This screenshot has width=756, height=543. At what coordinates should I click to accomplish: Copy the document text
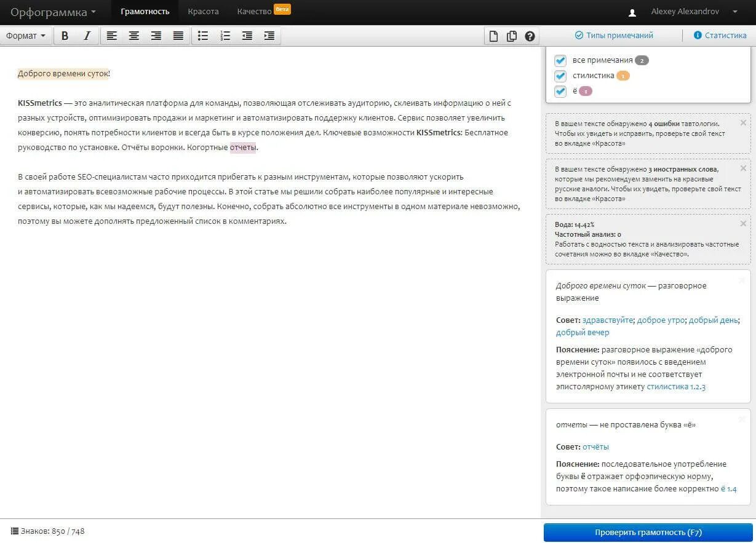click(x=511, y=36)
